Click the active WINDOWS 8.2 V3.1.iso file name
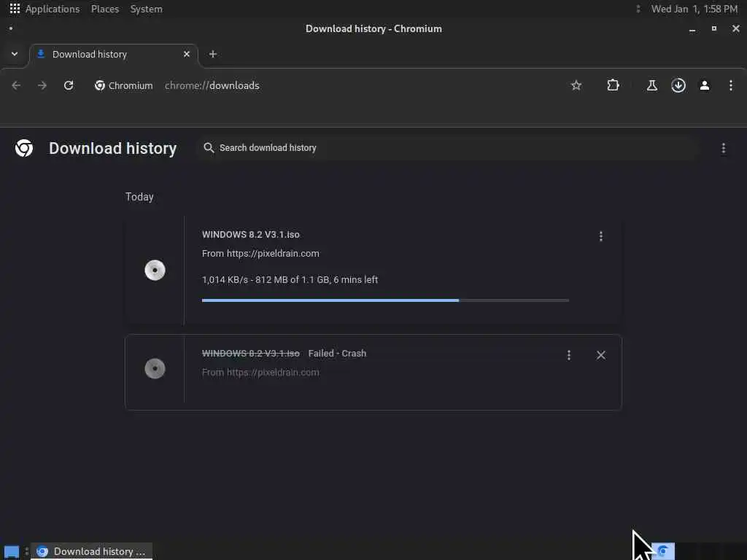The image size is (747, 560). tap(251, 235)
